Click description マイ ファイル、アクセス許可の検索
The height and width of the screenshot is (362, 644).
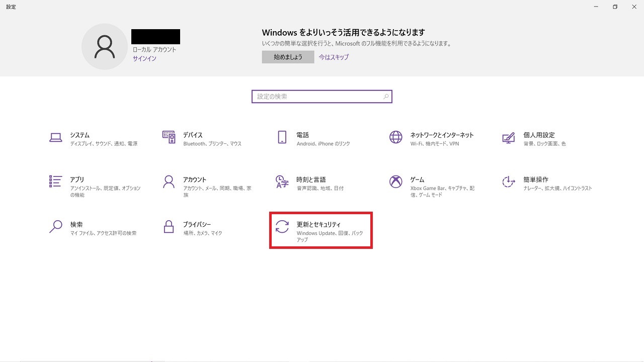click(x=103, y=233)
